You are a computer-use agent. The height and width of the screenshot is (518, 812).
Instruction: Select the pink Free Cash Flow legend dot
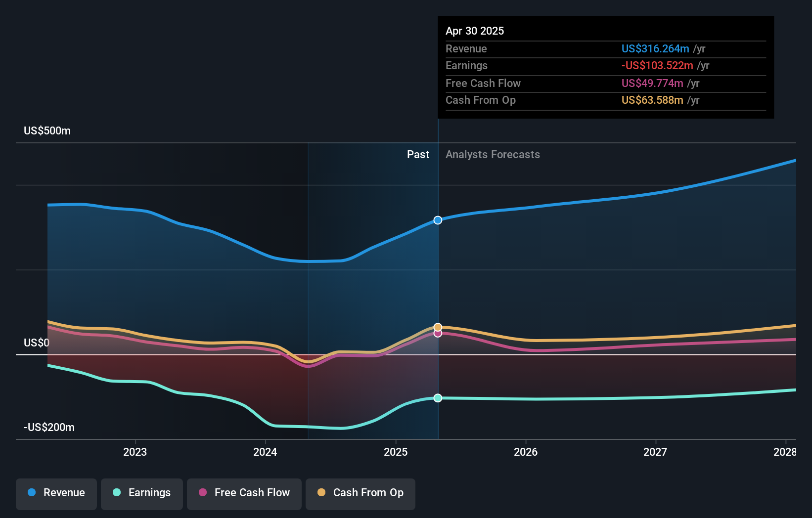tap(203, 493)
